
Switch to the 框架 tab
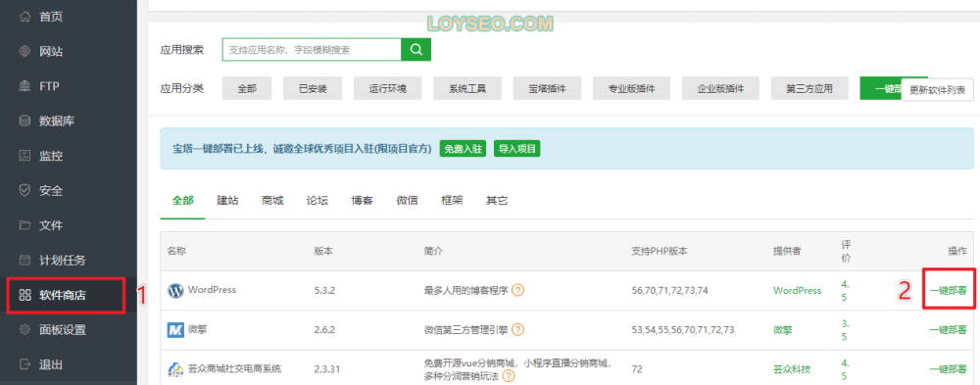(x=452, y=201)
